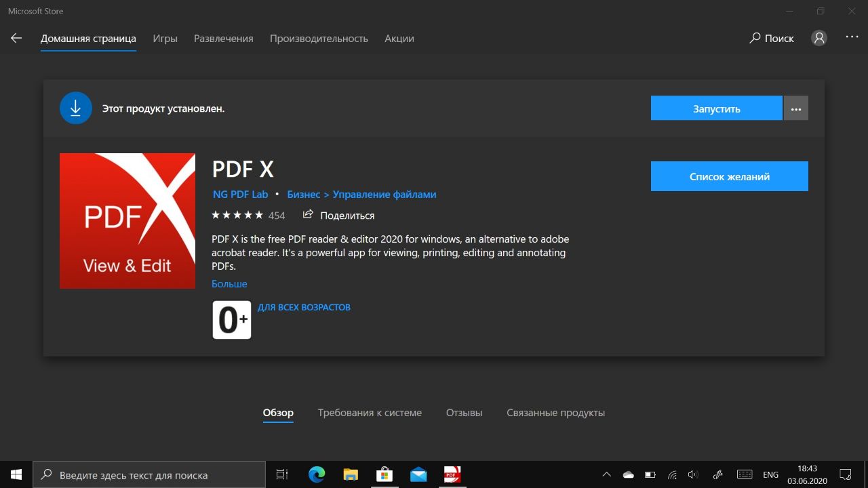Open the notification center icon

(x=846, y=474)
